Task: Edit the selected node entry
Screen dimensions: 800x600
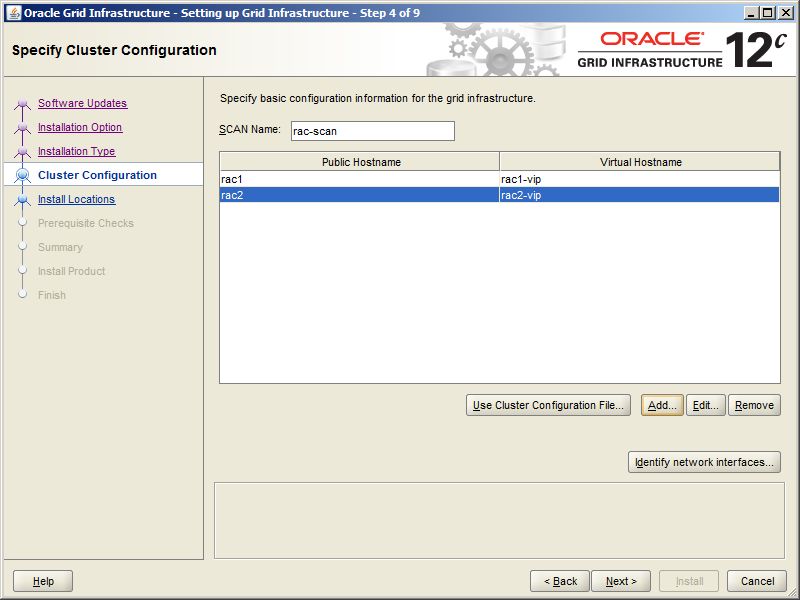Action: pos(706,405)
